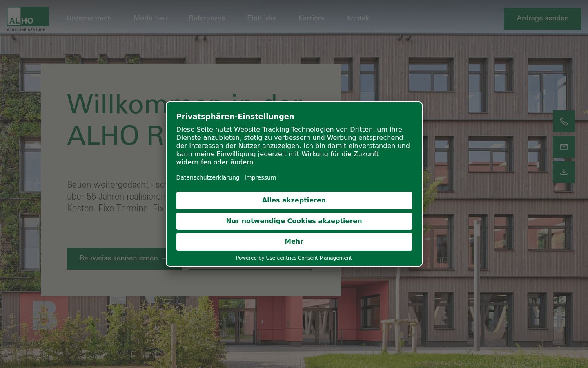Open the Einblicke menu
The width and height of the screenshot is (588, 368).
click(262, 18)
